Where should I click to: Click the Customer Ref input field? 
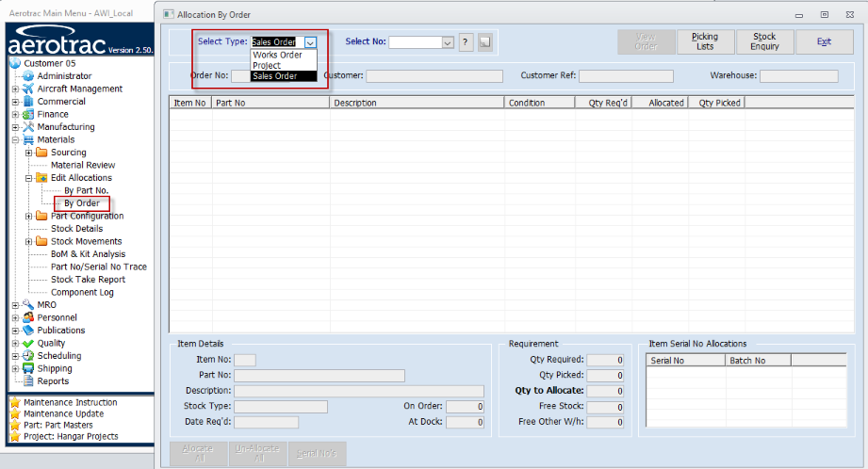(x=626, y=75)
